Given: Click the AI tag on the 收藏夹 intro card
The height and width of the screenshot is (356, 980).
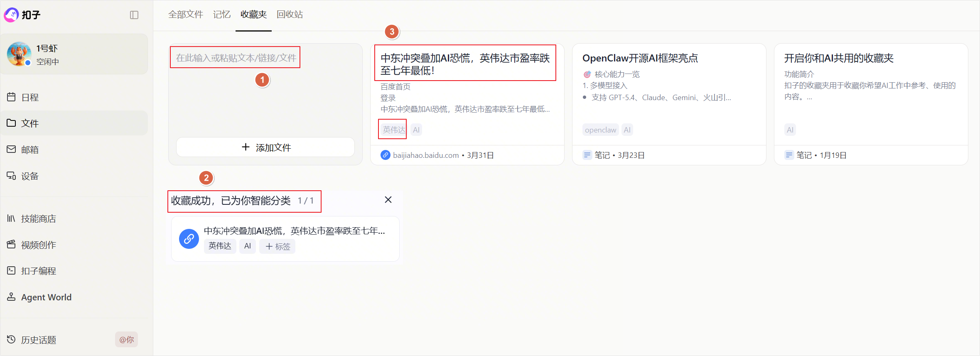Looking at the screenshot, I should tap(790, 130).
